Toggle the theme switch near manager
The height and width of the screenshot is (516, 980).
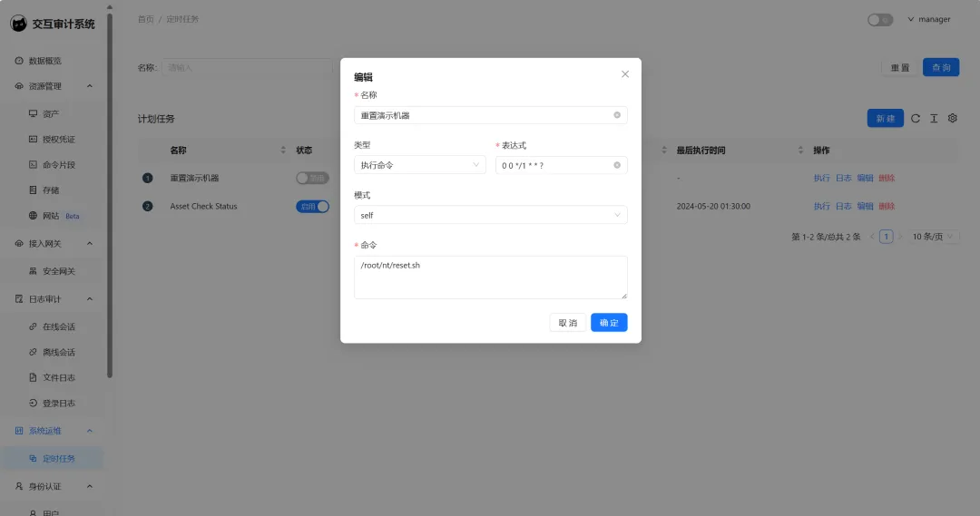pos(879,19)
